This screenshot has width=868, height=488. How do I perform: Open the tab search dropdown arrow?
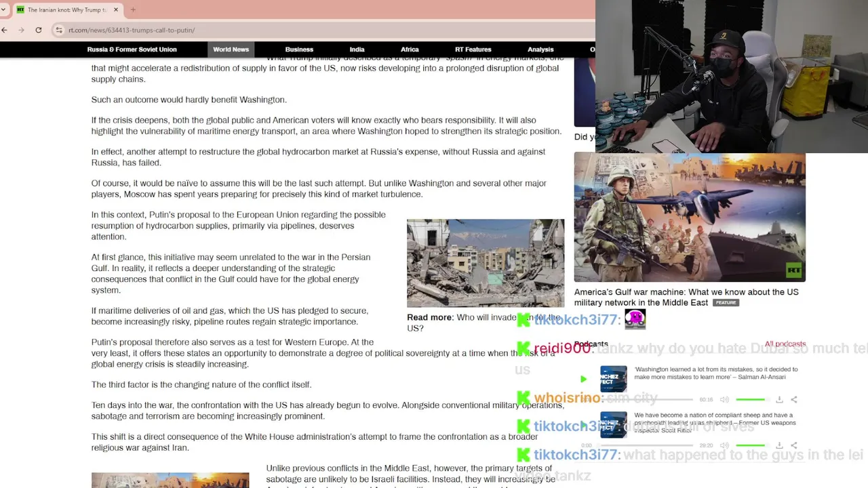pyautogui.click(x=4, y=9)
